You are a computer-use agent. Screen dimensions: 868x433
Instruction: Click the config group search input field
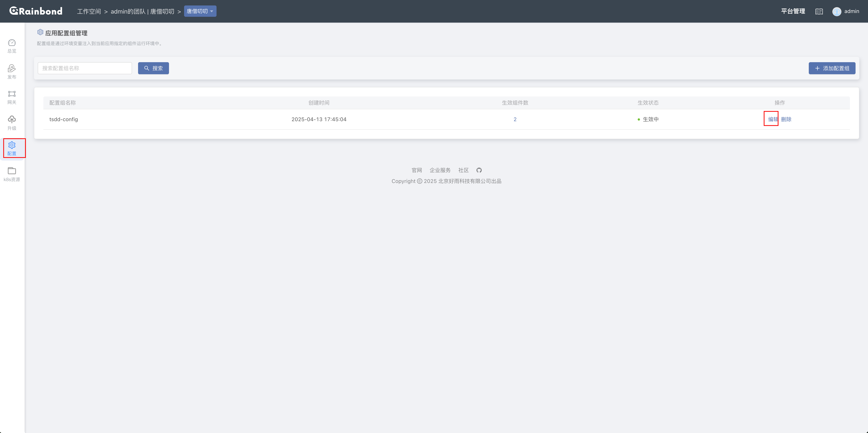pyautogui.click(x=84, y=68)
